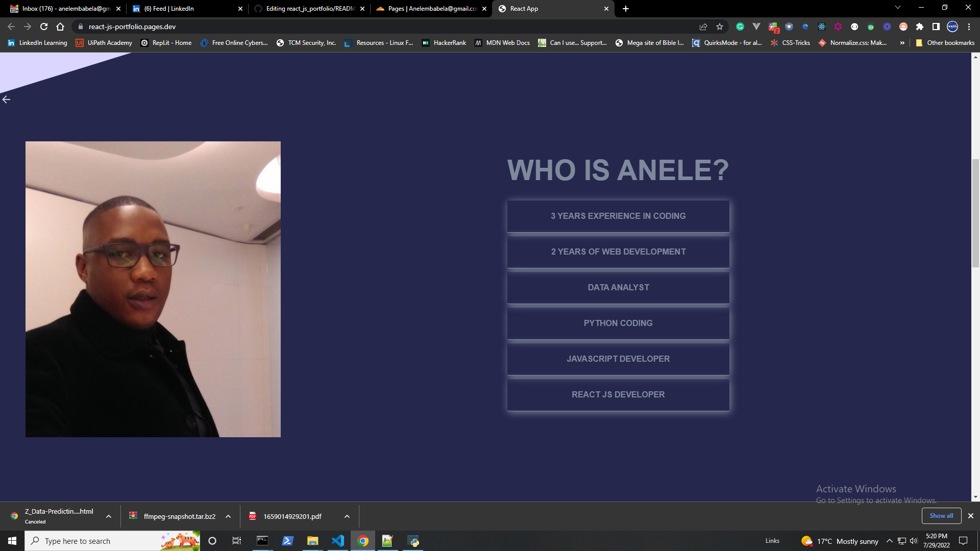
Task: Open the React Developer Tools extension
Action: click(x=822, y=27)
